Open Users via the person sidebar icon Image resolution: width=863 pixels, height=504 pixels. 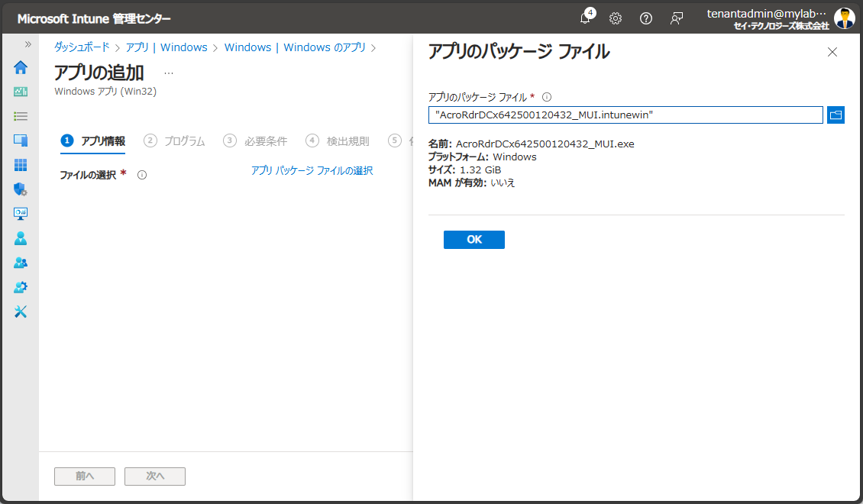tap(21, 238)
